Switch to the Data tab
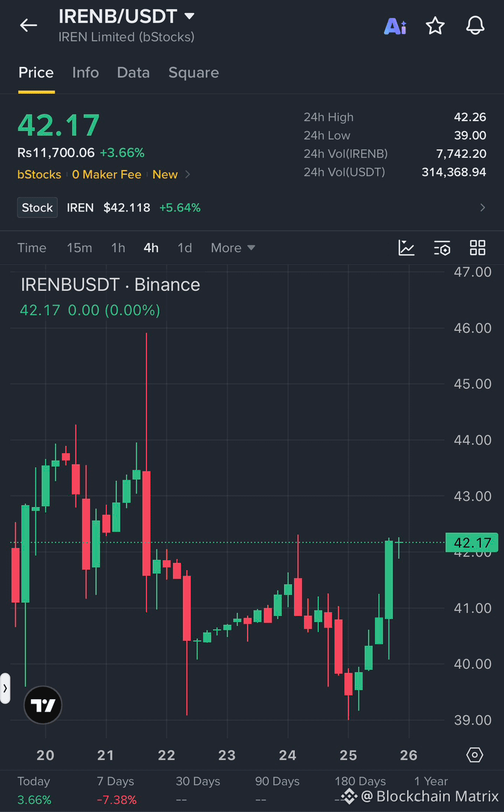The image size is (504, 812). click(133, 72)
